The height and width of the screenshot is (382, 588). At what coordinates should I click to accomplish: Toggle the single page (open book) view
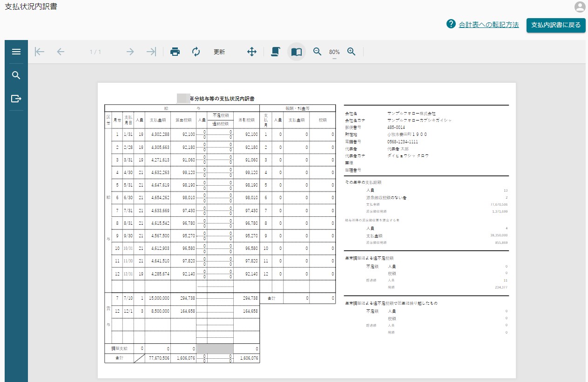297,52
